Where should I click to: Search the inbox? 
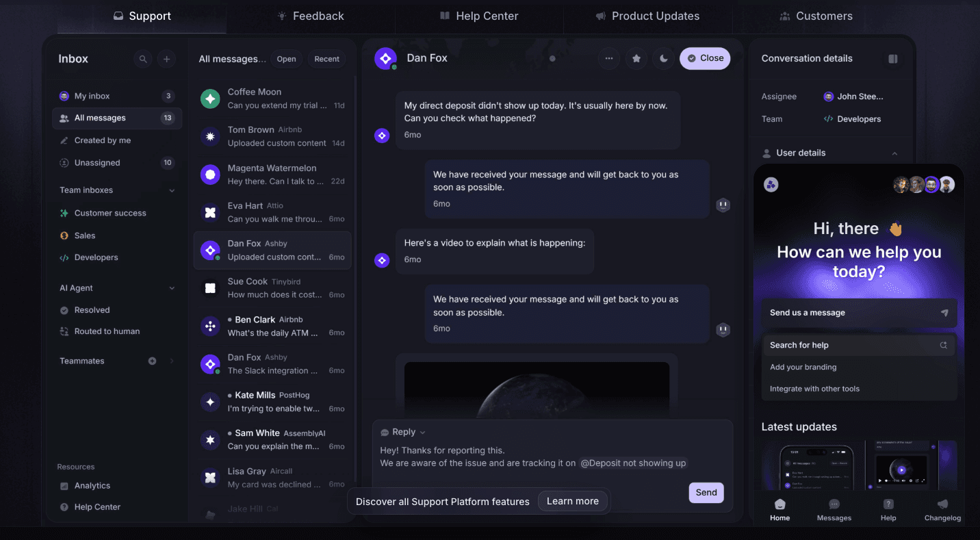143,60
